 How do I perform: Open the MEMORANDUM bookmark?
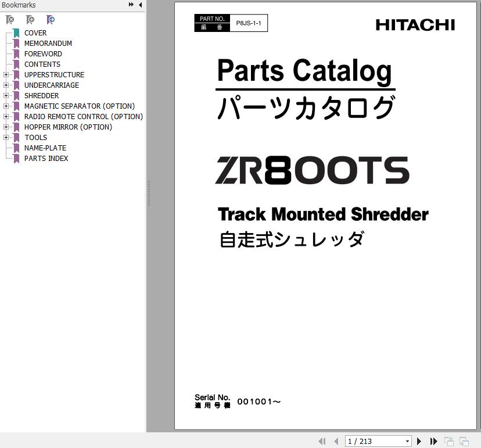48,44
